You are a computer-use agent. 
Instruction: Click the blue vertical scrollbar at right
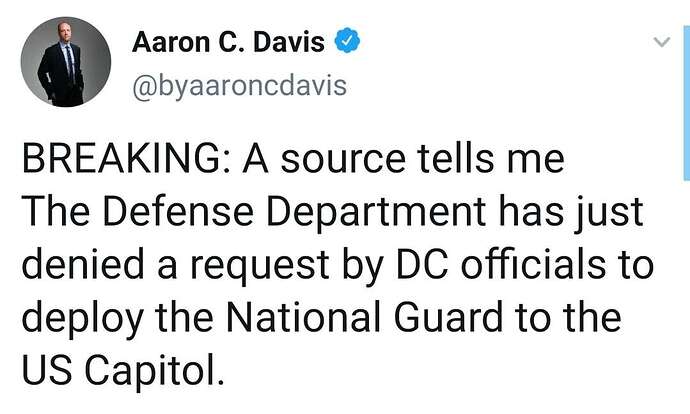coord(686,103)
